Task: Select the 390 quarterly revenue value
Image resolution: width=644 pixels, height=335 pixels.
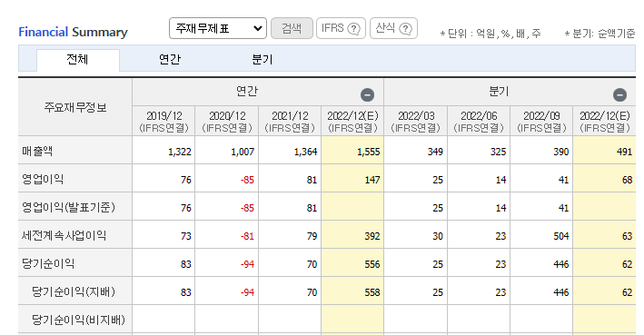Action: [x=560, y=152]
